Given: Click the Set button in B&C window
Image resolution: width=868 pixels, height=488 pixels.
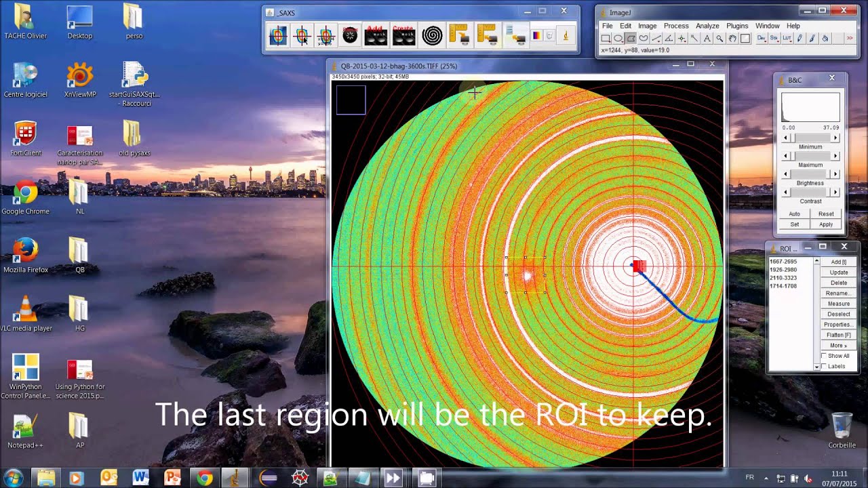Looking at the screenshot, I should [794, 224].
